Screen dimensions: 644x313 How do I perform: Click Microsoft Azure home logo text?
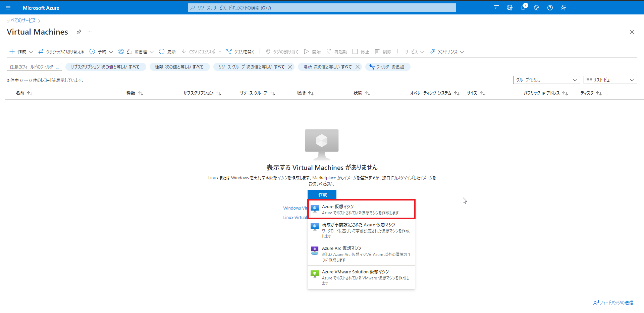click(41, 8)
